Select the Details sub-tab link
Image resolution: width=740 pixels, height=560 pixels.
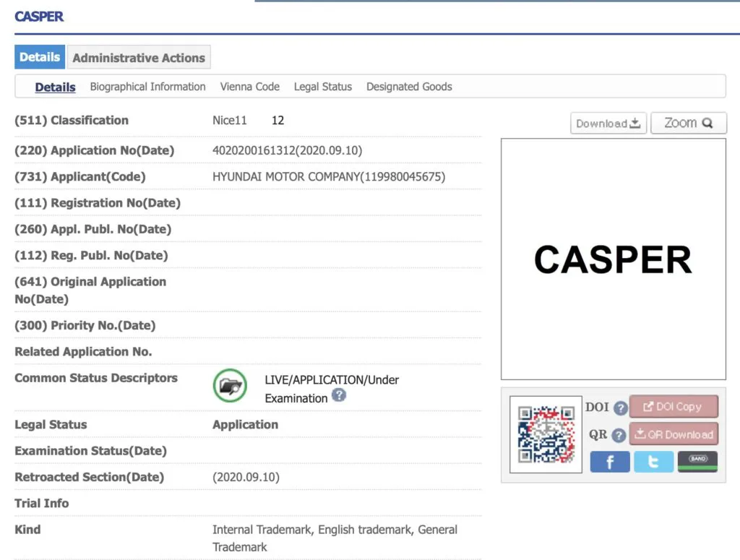click(x=55, y=87)
